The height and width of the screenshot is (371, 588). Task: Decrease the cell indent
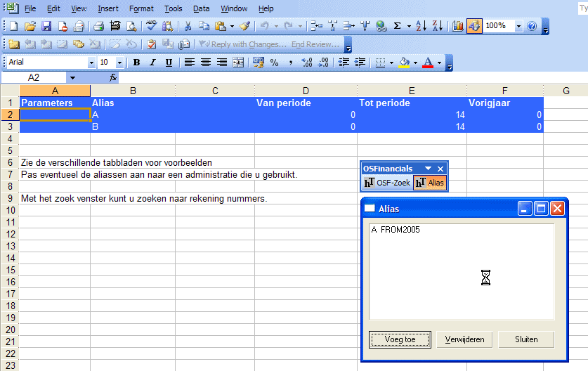click(344, 63)
